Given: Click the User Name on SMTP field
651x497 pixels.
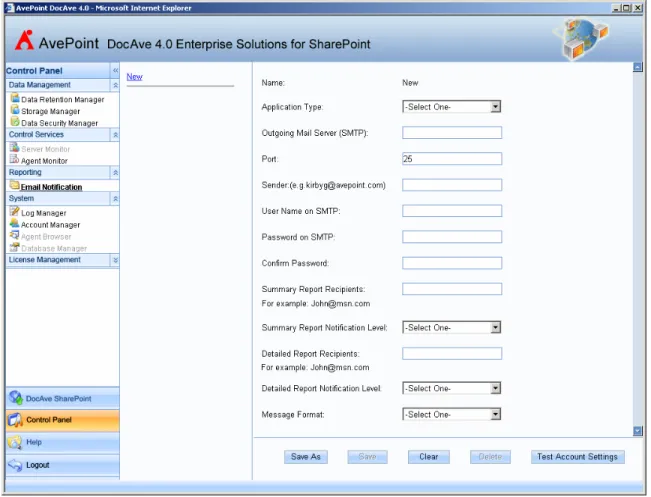Looking at the screenshot, I should [x=452, y=211].
